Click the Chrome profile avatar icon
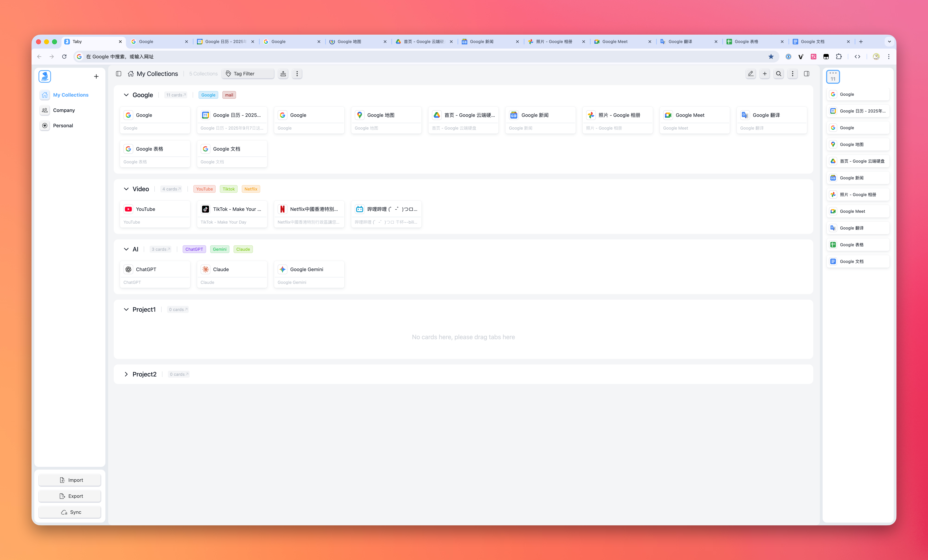The width and height of the screenshot is (928, 560). pos(876,56)
